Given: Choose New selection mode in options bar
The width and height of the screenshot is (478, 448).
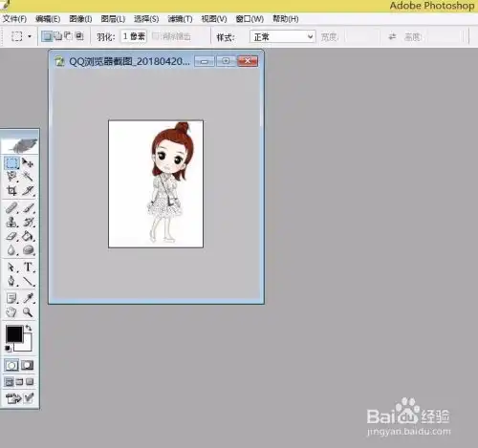Looking at the screenshot, I should click(x=47, y=36).
